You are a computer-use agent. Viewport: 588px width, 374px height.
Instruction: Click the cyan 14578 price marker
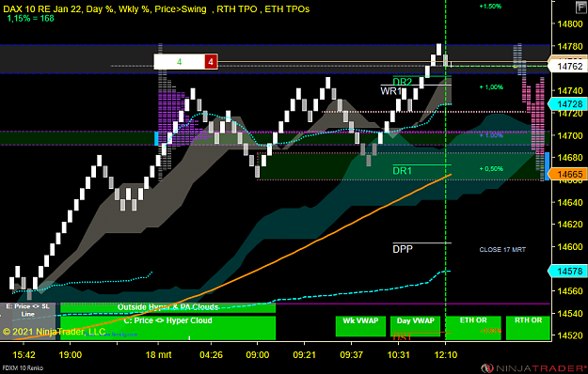568,271
